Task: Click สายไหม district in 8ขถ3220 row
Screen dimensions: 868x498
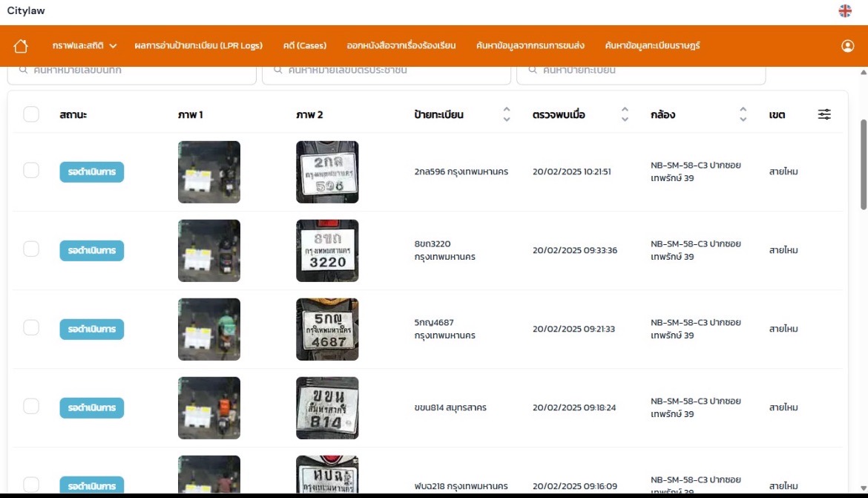Action: (x=783, y=250)
